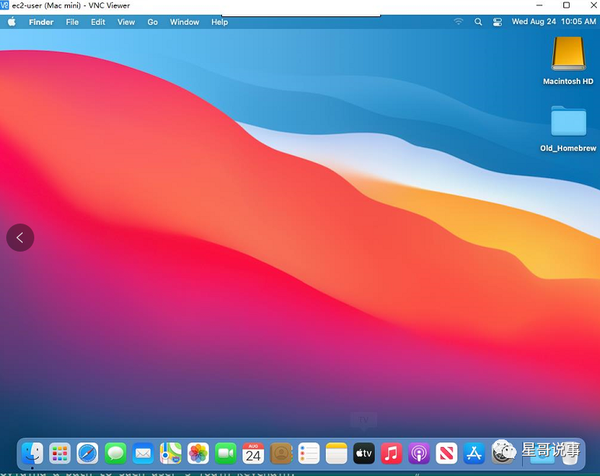Open the Finder menu

[41, 22]
